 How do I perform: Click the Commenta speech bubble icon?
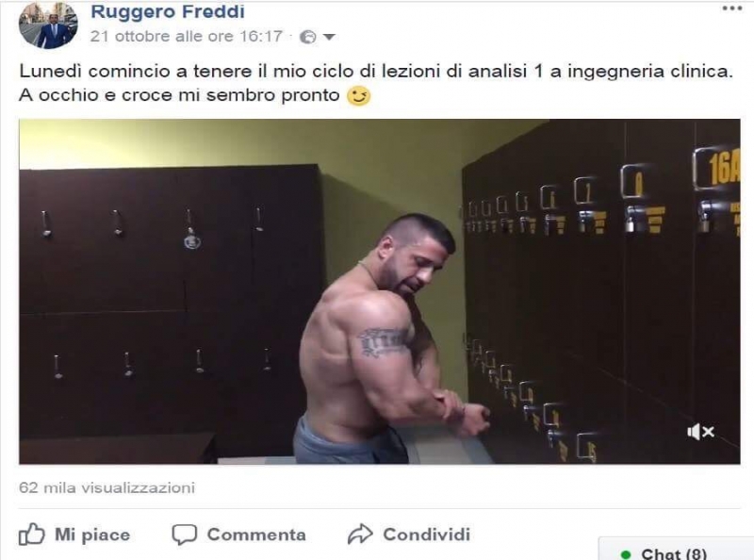point(185,535)
